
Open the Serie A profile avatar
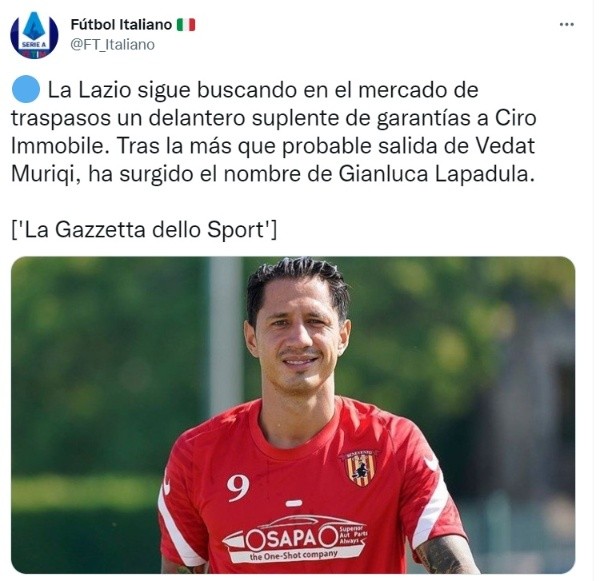point(34,35)
